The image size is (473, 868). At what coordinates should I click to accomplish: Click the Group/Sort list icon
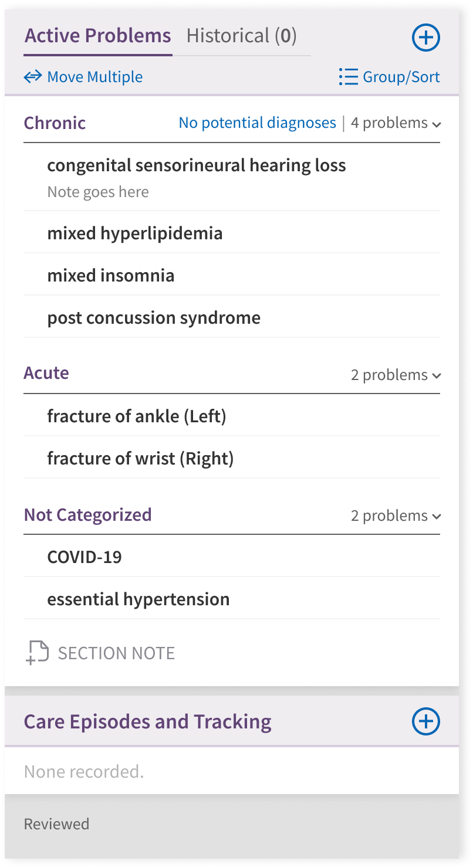pyautogui.click(x=348, y=77)
